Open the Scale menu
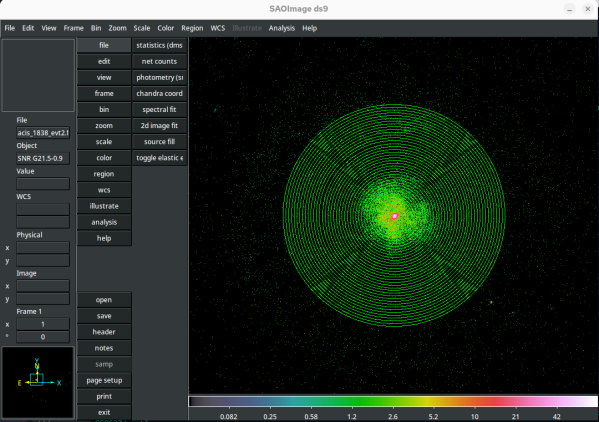The width and height of the screenshot is (599, 422). 141,28
